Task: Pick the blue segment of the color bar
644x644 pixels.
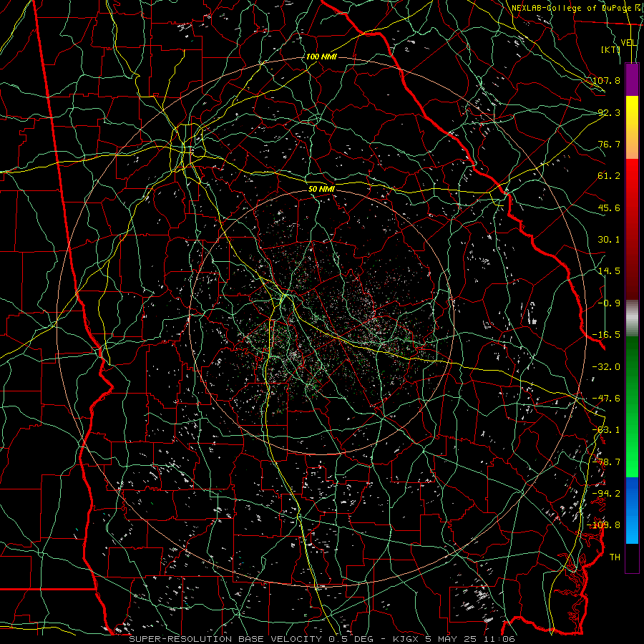Action: point(632,510)
